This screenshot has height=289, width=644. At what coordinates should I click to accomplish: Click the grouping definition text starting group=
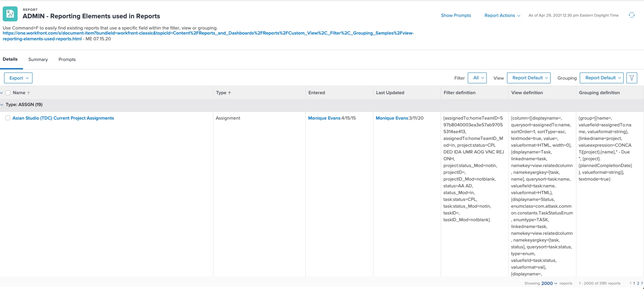click(605, 148)
